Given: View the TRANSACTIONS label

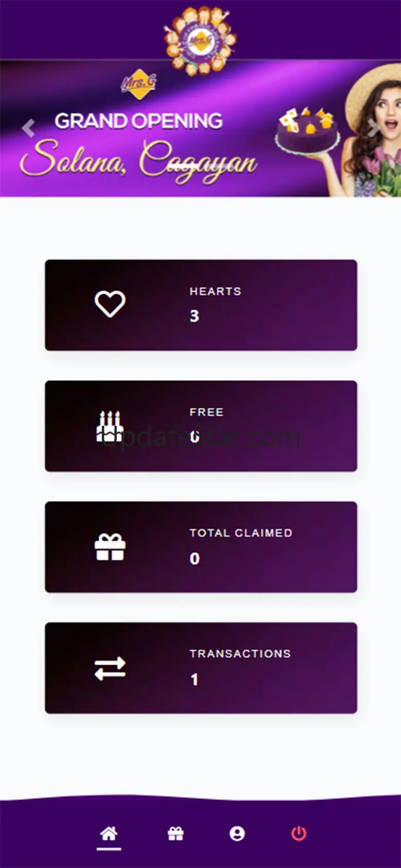Looking at the screenshot, I should [x=240, y=654].
